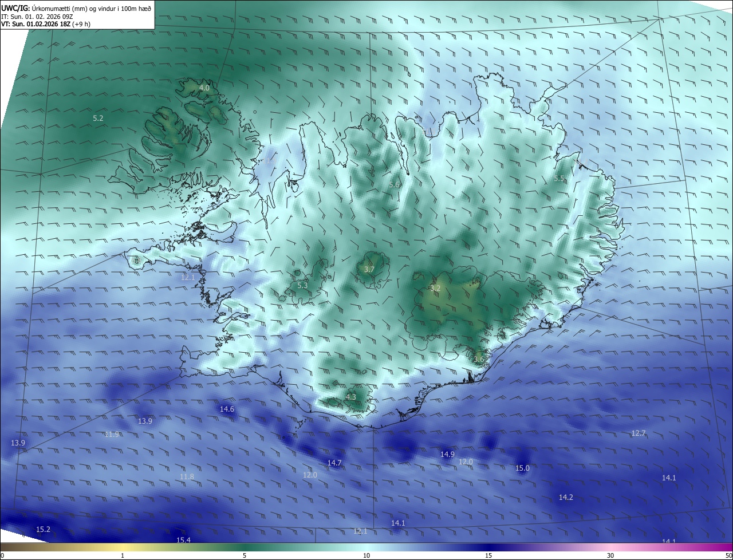Click the 11.8 precipitation value
733x560 pixels.
pos(187,476)
